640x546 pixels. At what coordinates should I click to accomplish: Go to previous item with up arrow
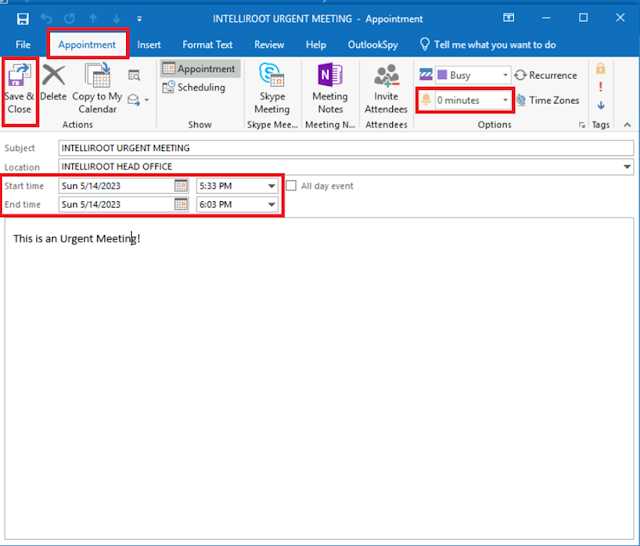tap(93, 19)
